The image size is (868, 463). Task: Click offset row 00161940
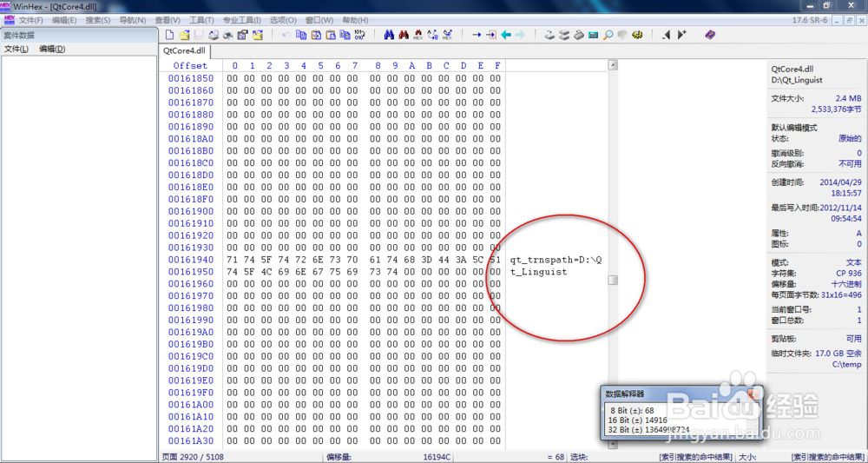(190, 259)
